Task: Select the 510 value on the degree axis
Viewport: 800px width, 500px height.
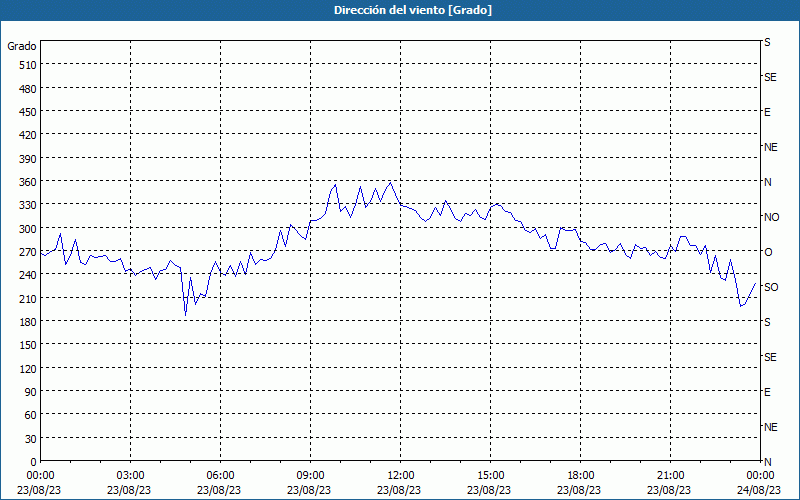Action: click(28, 65)
